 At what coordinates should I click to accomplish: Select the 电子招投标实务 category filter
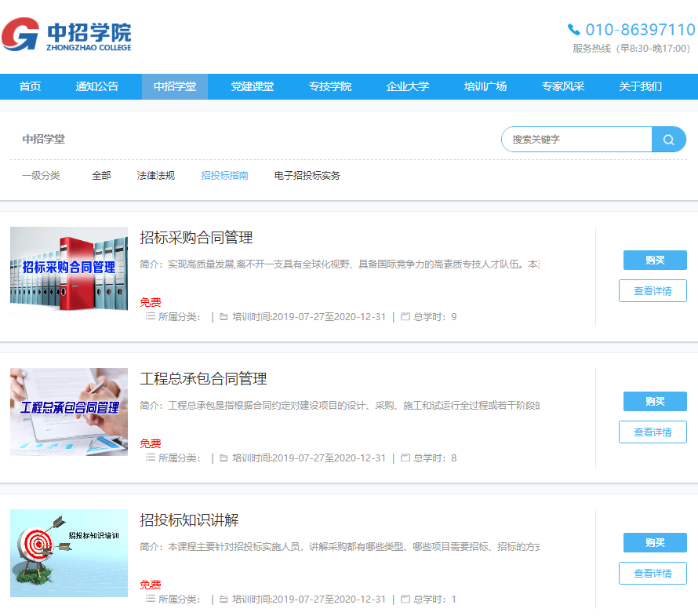(307, 176)
